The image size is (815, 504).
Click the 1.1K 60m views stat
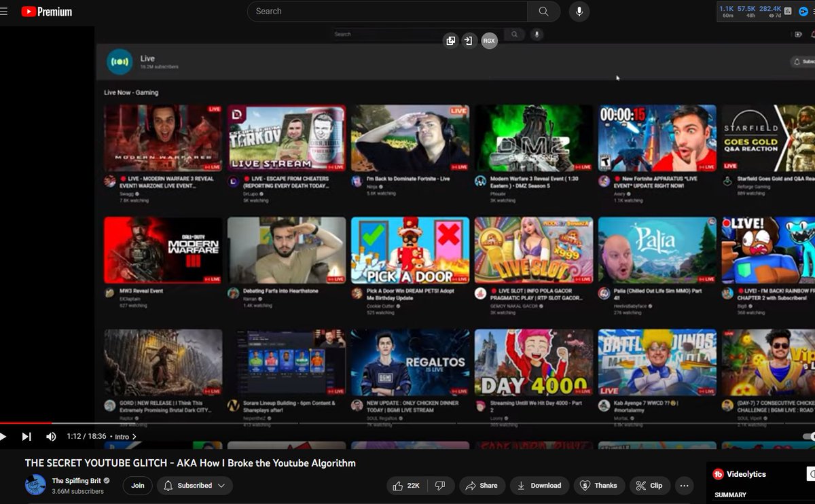(x=727, y=12)
